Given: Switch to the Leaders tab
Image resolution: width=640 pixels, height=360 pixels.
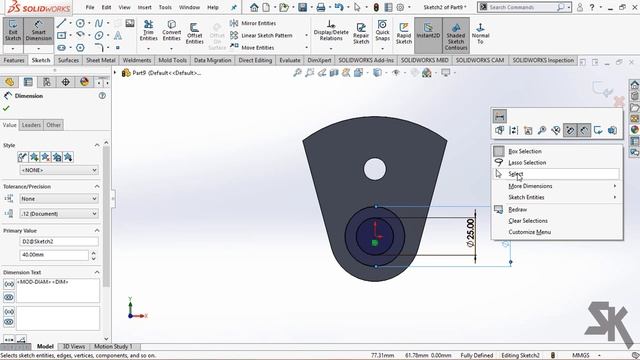Looking at the screenshot, I should [x=31, y=125].
